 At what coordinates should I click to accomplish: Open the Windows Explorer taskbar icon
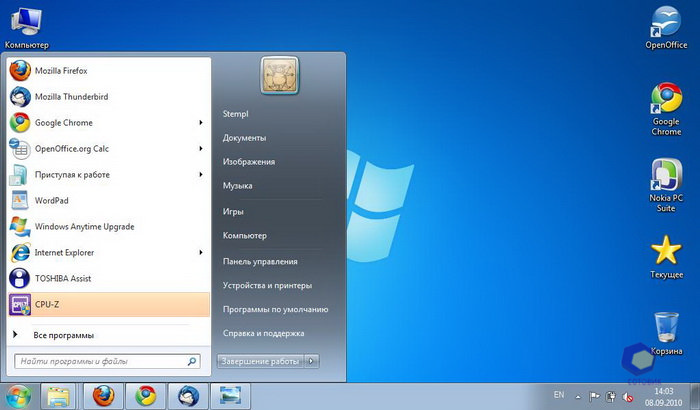point(60,394)
